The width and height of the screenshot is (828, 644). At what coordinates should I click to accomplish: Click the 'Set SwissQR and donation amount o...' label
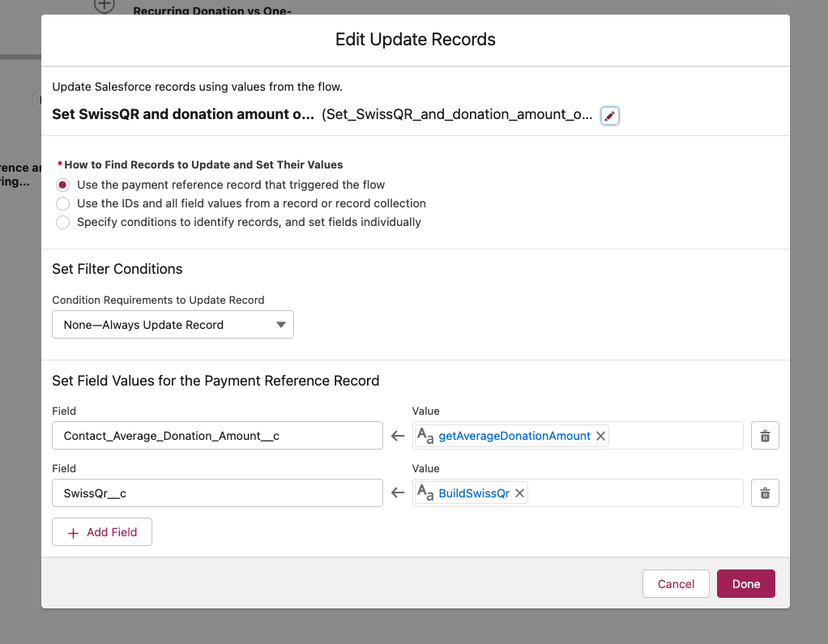click(x=183, y=114)
